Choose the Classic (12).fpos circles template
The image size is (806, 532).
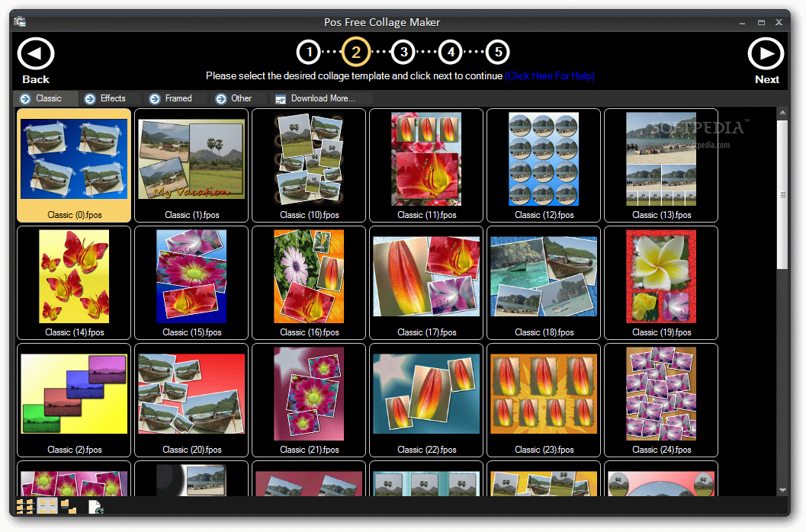point(544,165)
